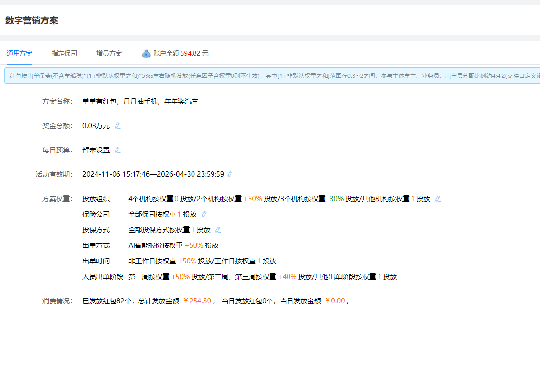Image resolution: width=540 pixels, height=392 pixels.
Task: Click the blue red-packet rule notice banner
Action: pyautogui.click(x=272, y=75)
